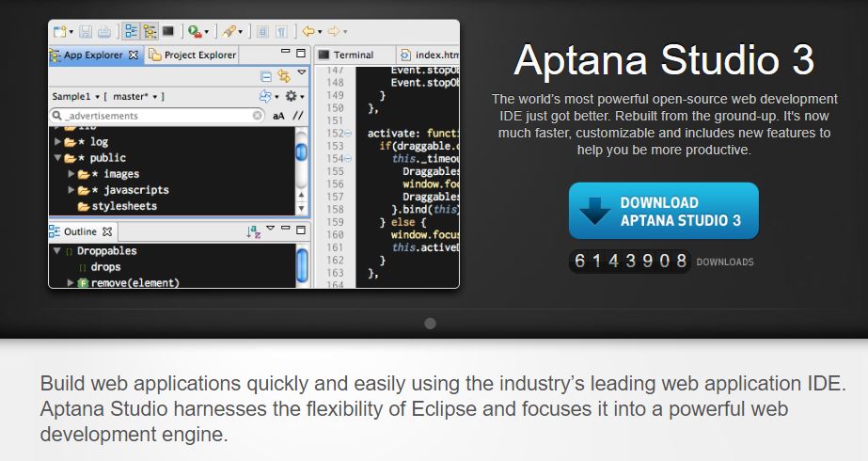The image size is (868, 461).
Task: Click the Outline panel scrollbar thumb
Action: pyautogui.click(x=302, y=265)
